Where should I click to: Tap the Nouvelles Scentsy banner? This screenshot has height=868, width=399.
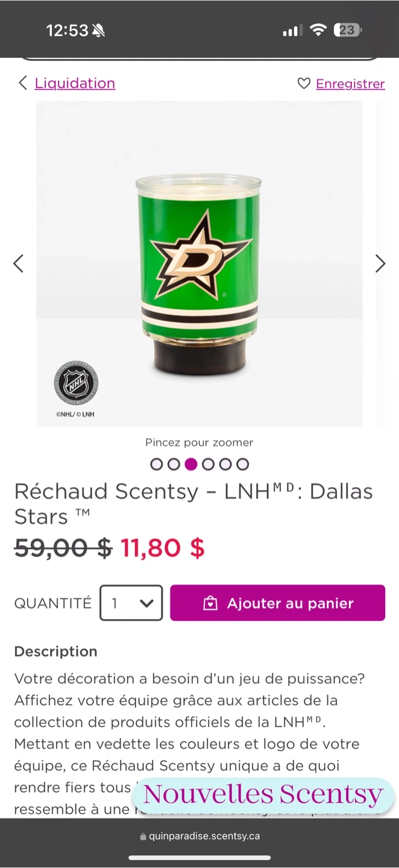click(x=263, y=794)
